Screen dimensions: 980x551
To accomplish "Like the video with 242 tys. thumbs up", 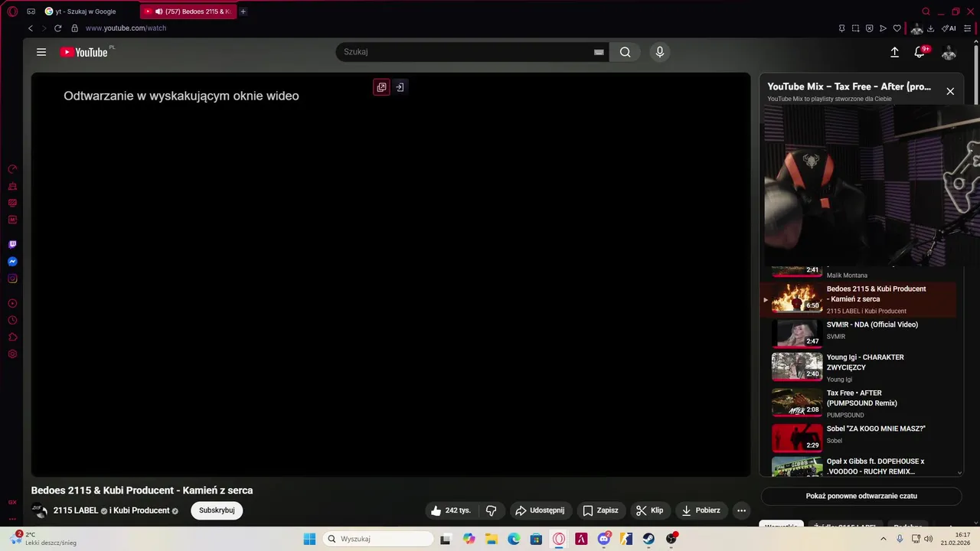I will [450, 510].
